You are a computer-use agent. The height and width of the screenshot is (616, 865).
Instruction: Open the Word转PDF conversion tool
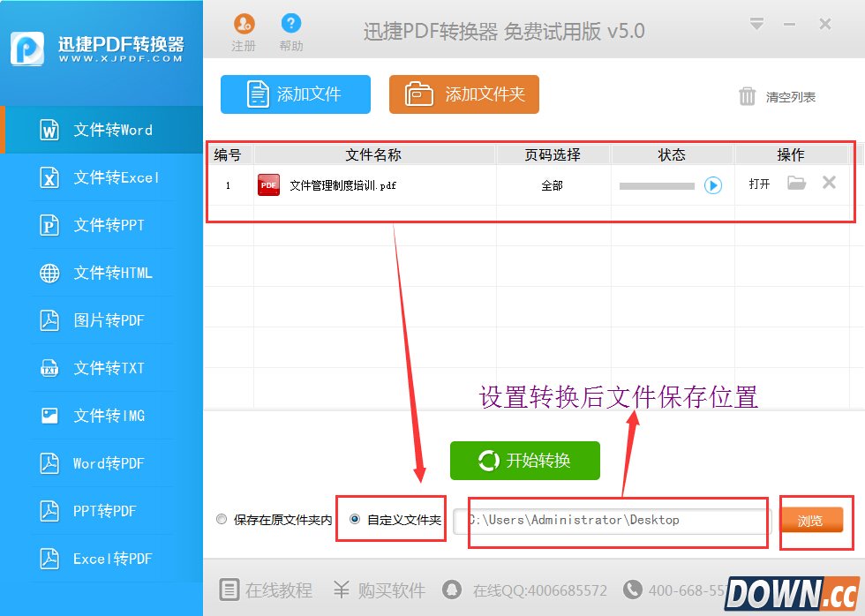pyautogui.click(x=102, y=462)
